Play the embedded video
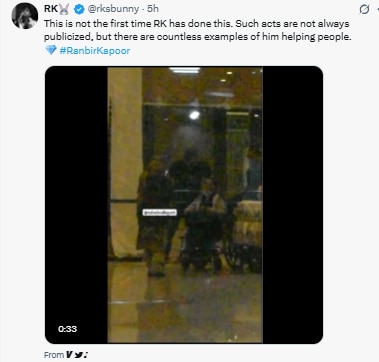This screenshot has width=379, height=362. (x=184, y=205)
